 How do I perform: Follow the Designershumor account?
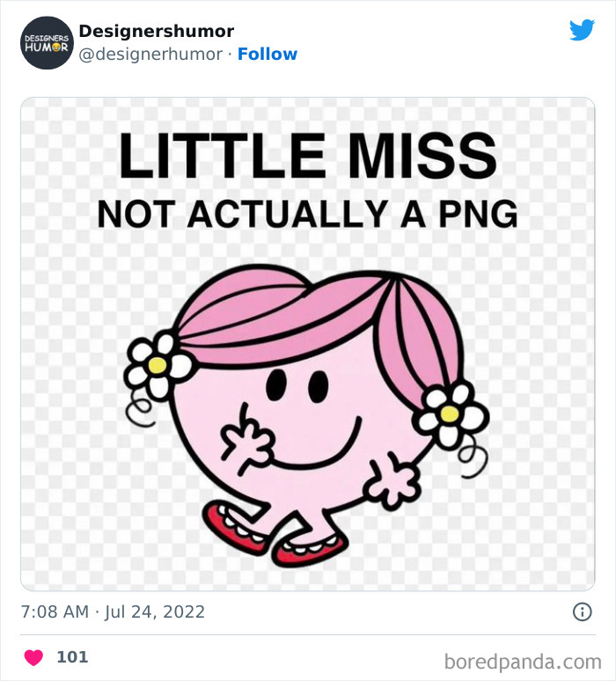pyautogui.click(x=268, y=55)
